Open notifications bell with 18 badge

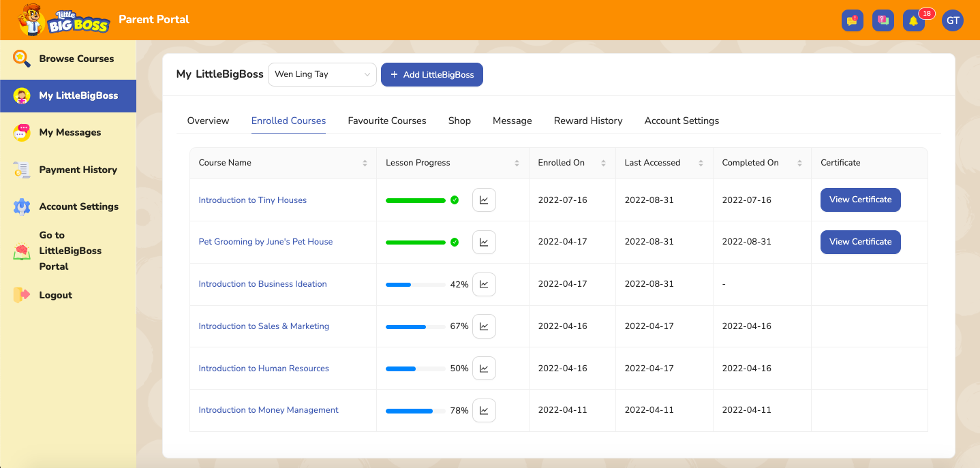point(914,20)
